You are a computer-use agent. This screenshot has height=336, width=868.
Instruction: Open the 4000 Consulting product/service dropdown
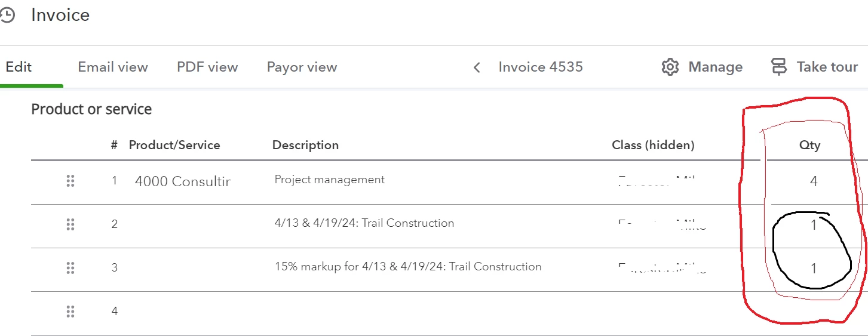click(183, 181)
